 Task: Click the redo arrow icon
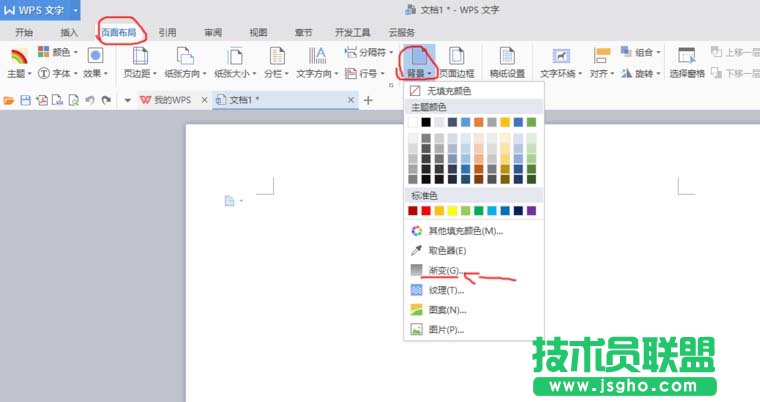106,100
